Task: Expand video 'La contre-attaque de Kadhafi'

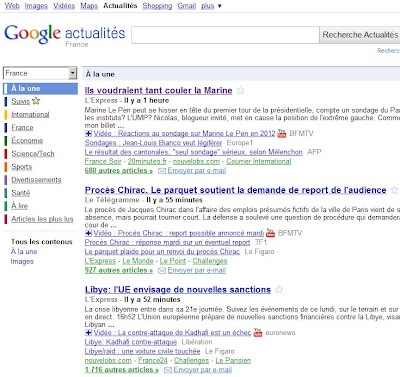Action: pyautogui.click(x=88, y=332)
